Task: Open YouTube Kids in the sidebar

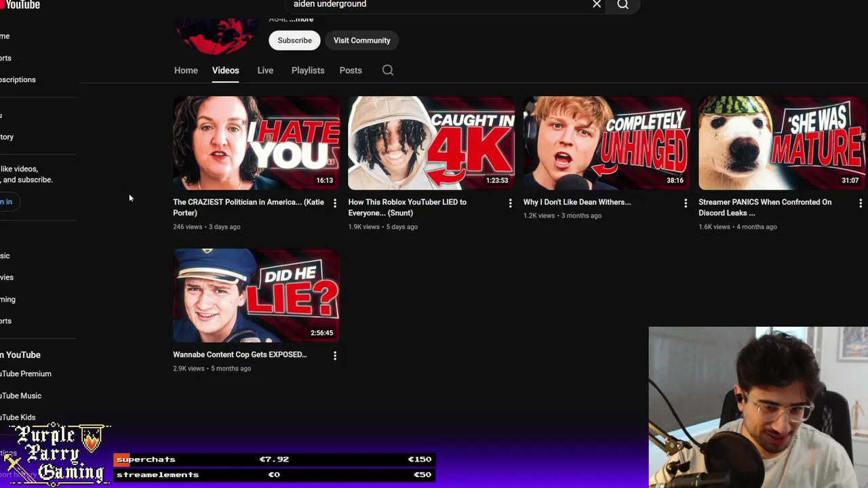Action: 19,418
